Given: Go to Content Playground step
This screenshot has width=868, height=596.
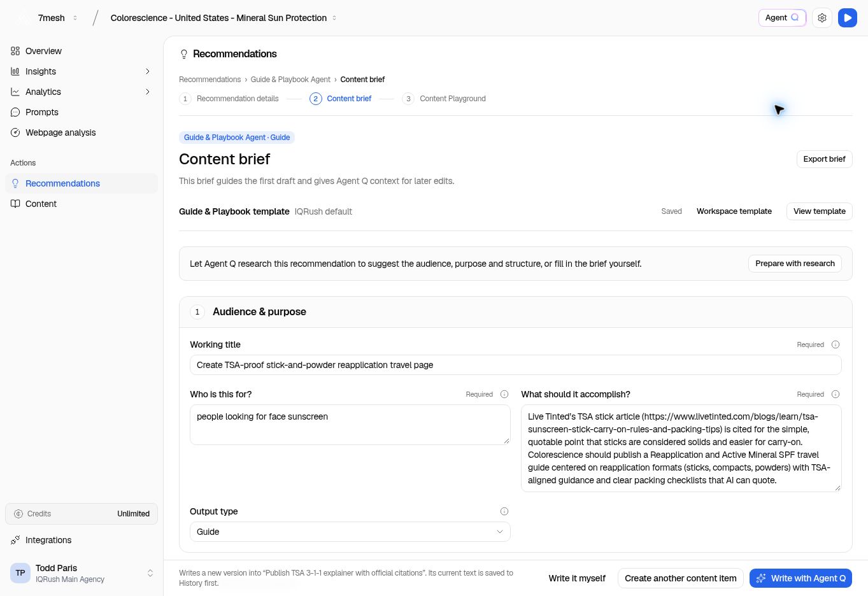Looking at the screenshot, I should tap(445, 99).
